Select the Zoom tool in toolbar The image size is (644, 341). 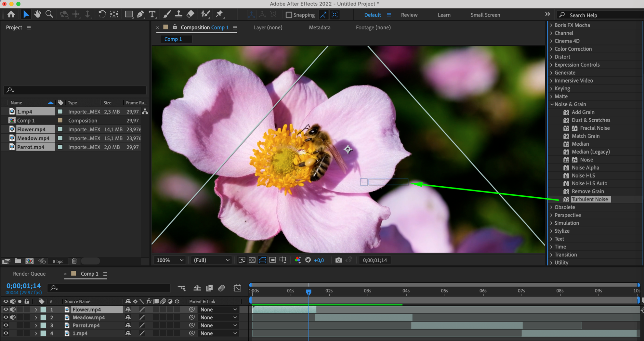pyautogui.click(x=49, y=14)
